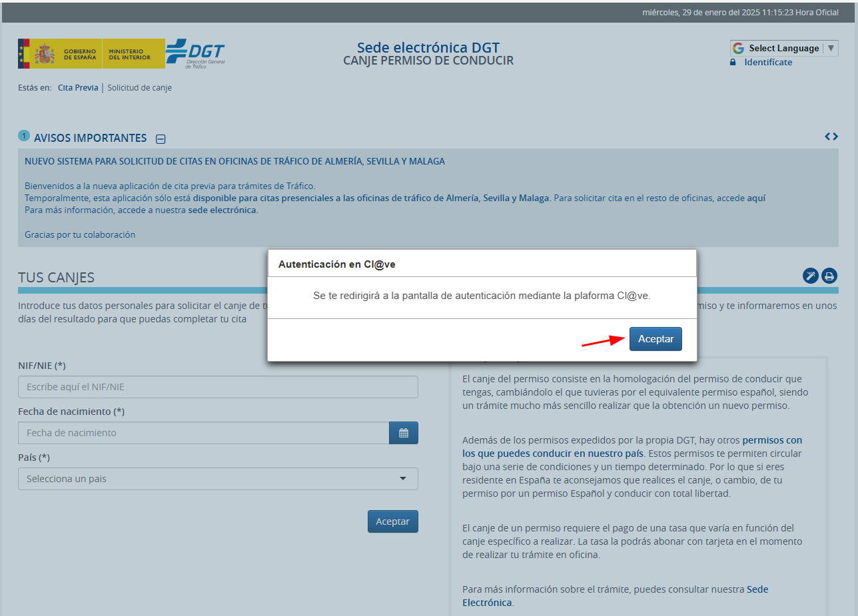This screenshot has width=858, height=616.
Task: Click the notice count badge beside Avisos Importantes
Action: point(24,136)
